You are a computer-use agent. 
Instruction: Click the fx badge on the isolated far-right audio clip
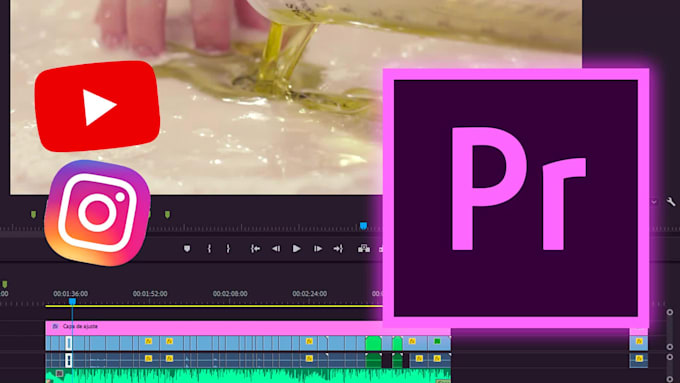tap(639, 358)
